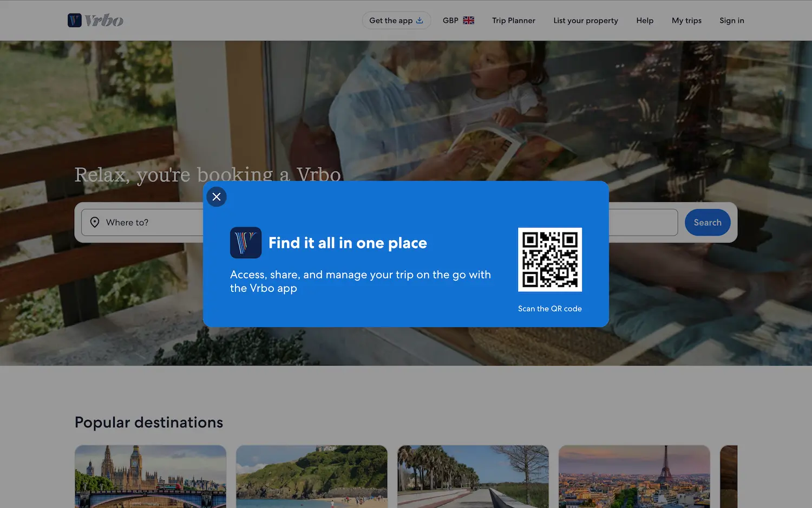
Task: Open the Eiffel Tower Paris destination card
Action: 634,477
